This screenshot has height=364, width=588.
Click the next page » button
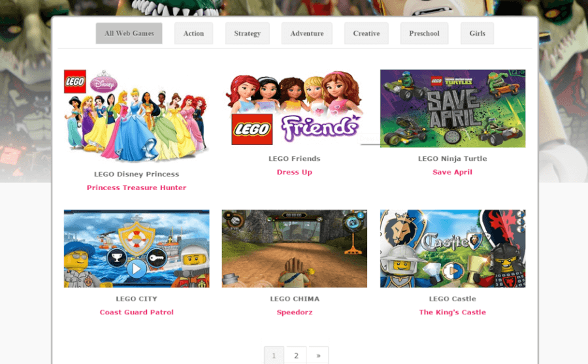click(318, 356)
